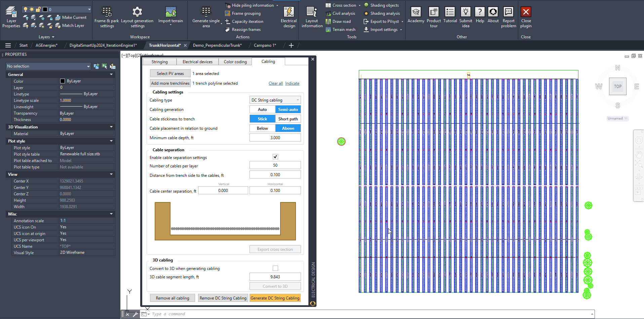
Task: Open Cross section tool
Action: coord(341,5)
